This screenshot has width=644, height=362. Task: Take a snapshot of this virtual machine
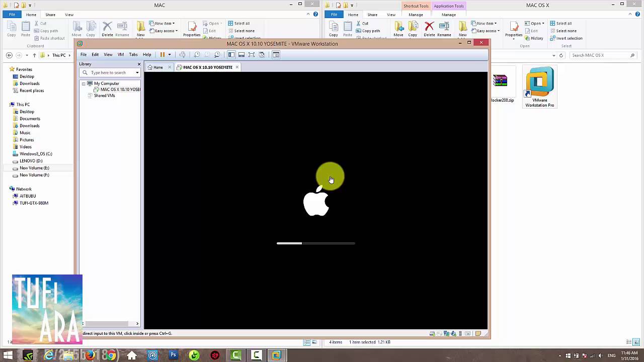[197, 54]
